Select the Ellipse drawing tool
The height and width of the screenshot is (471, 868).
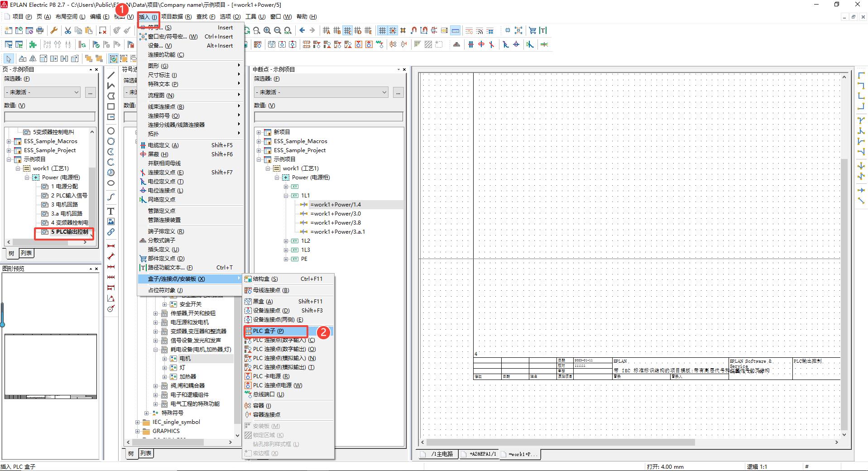click(x=111, y=183)
